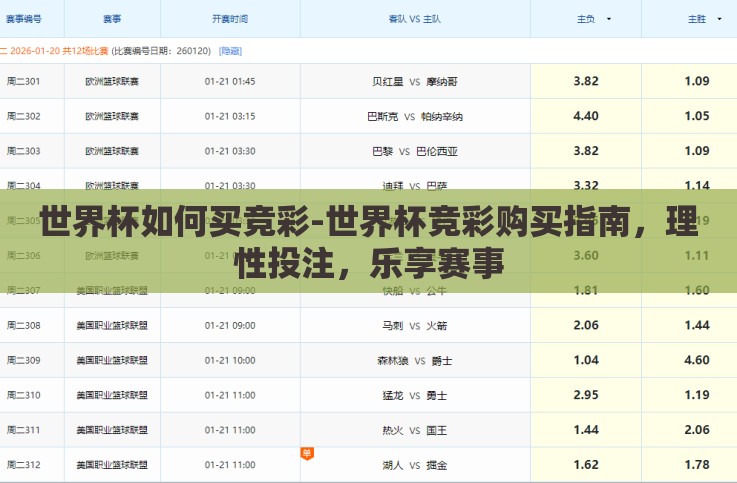Screen dimensions: 737x483
Task: Click 美国职业篮球联盟 in row 周二308
Action: coord(112,325)
